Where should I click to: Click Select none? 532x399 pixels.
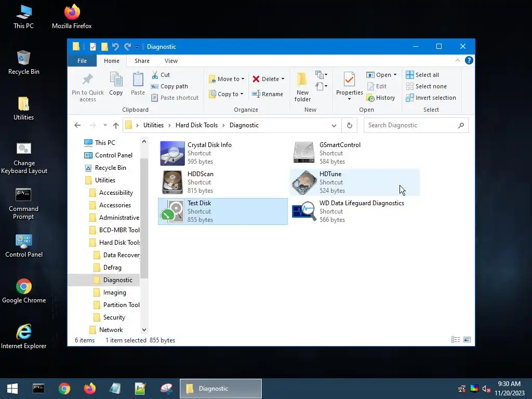pyautogui.click(x=426, y=86)
